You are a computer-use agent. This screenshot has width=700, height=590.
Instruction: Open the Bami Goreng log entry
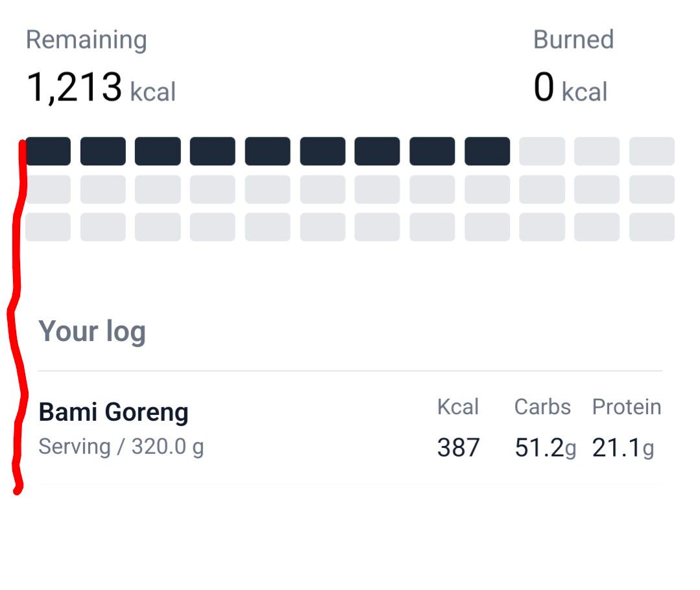click(350, 429)
